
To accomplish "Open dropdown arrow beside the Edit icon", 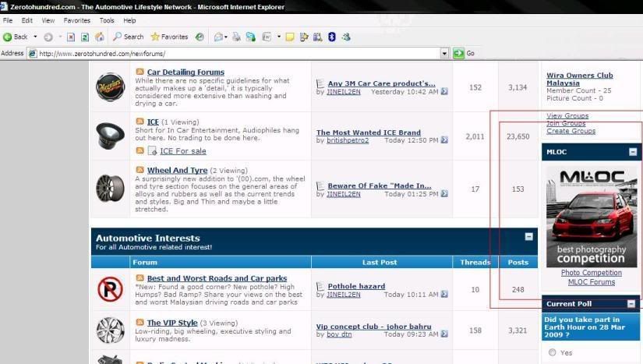I will click(x=279, y=37).
